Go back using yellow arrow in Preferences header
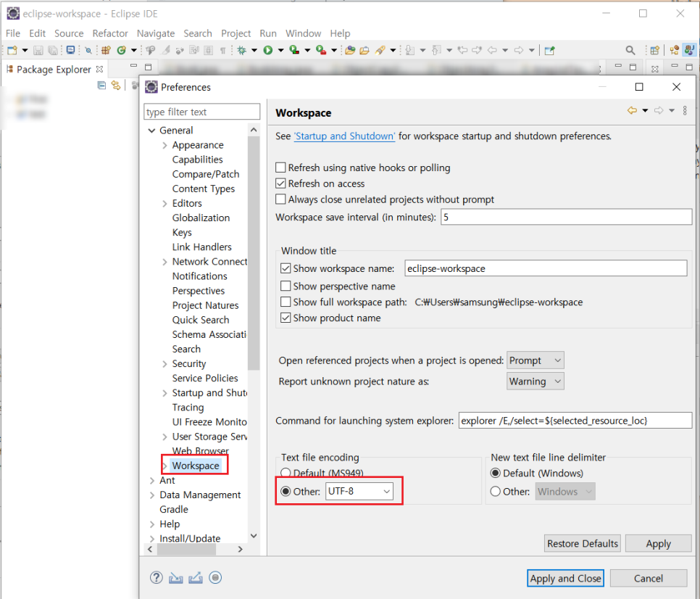 click(632, 110)
